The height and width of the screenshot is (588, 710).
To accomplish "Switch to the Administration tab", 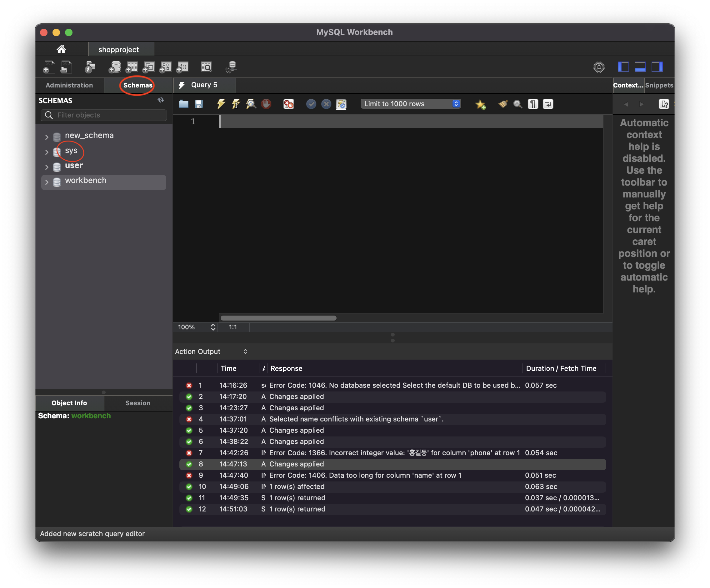I will [69, 85].
